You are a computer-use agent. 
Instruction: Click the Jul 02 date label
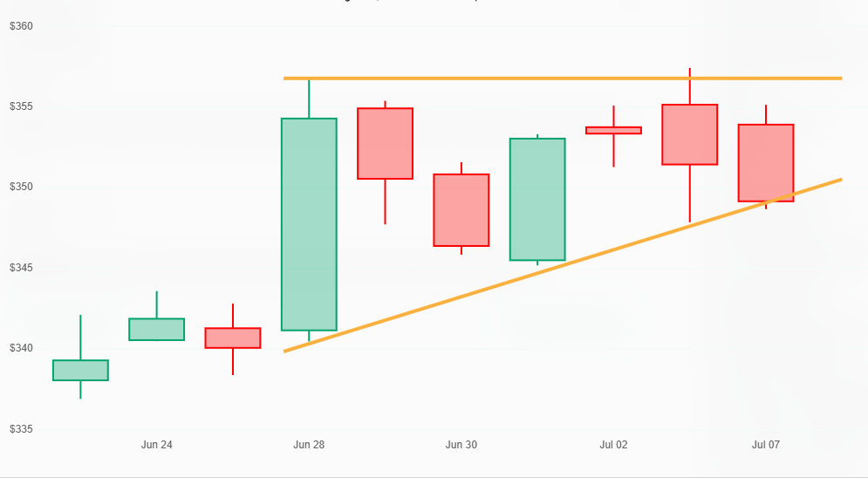pos(613,445)
